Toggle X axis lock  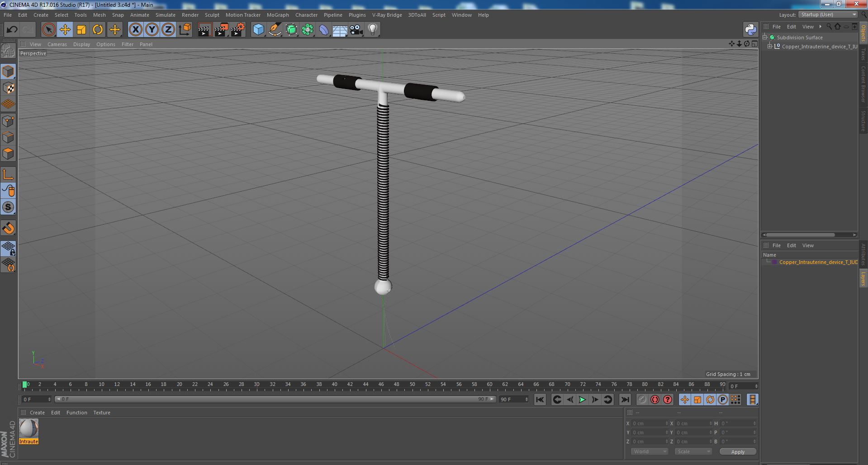(135, 30)
